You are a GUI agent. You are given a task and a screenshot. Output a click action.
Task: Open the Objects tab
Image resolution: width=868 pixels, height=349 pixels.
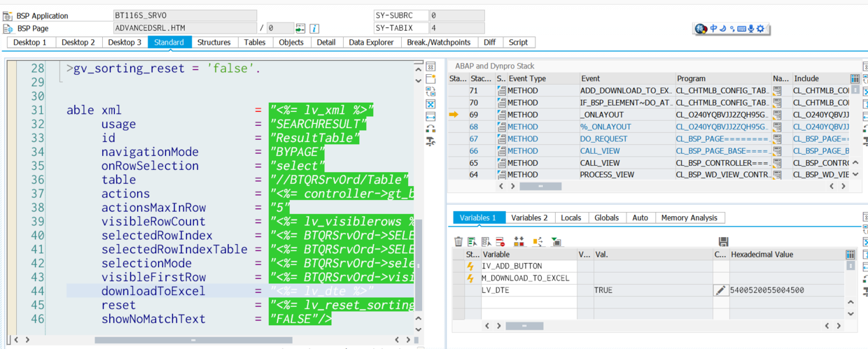coord(291,43)
